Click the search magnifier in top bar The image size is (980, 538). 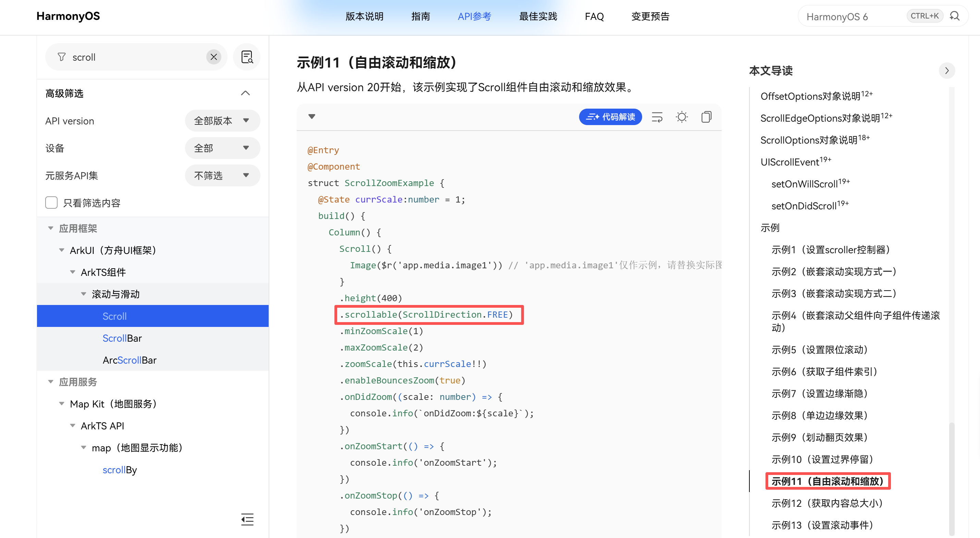click(955, 16)
